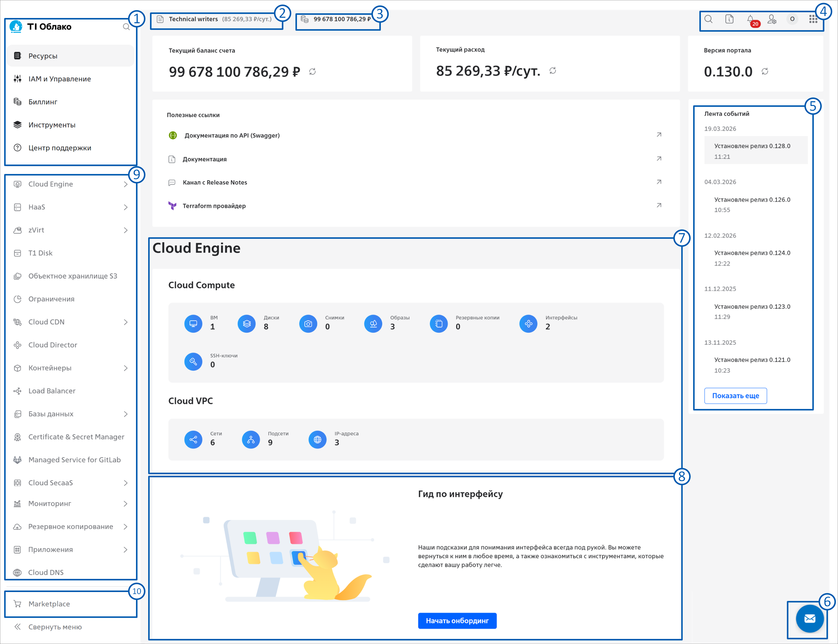Click the notifications bell icon

click(750, 19)
